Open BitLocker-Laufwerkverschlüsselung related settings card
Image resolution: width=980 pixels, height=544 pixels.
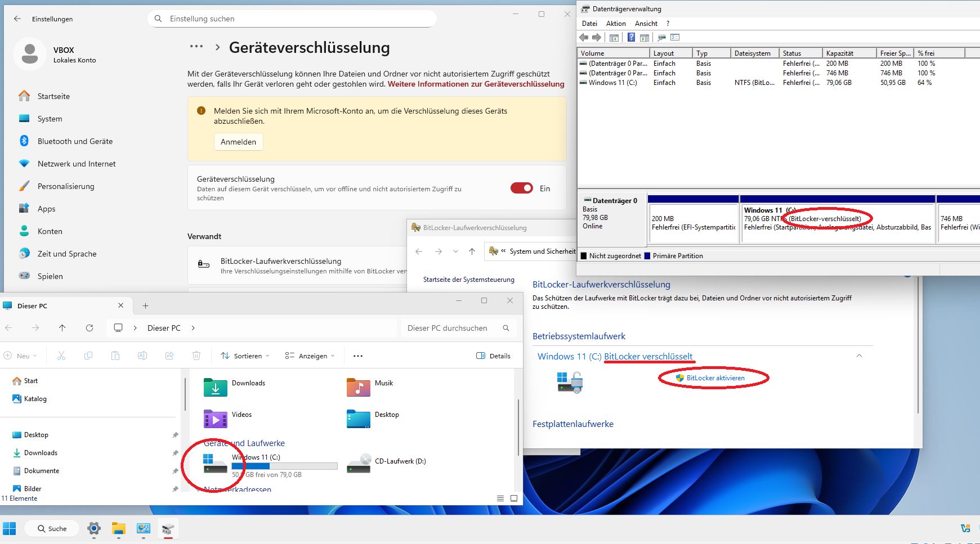click(297, 266)
